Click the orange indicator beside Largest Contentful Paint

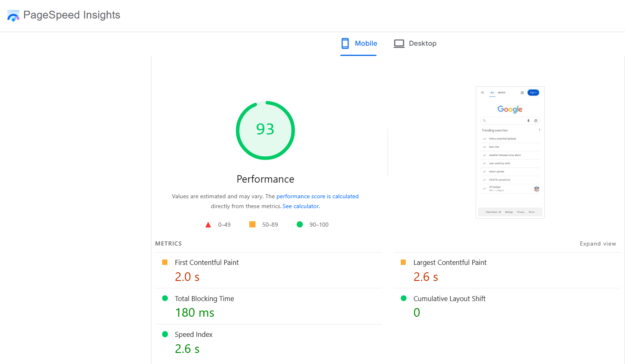(404, 262)
